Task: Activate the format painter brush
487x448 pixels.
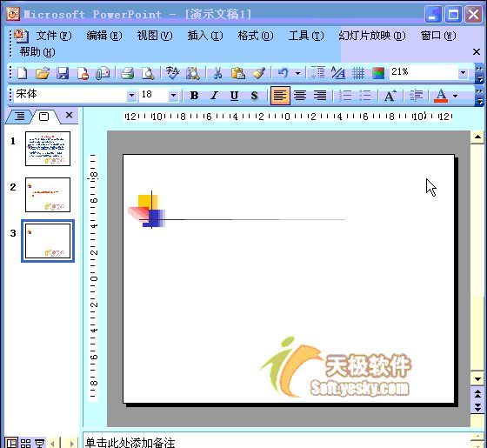Action: pos(258,73)
